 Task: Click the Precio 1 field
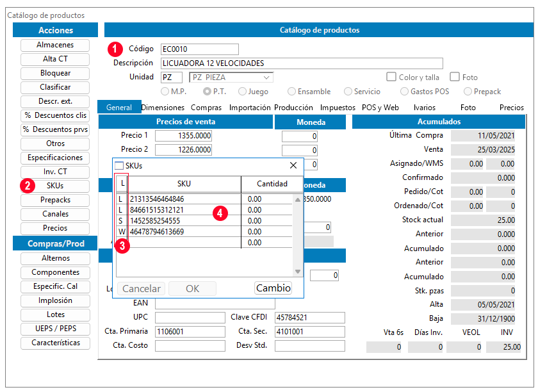click(183, 136)
